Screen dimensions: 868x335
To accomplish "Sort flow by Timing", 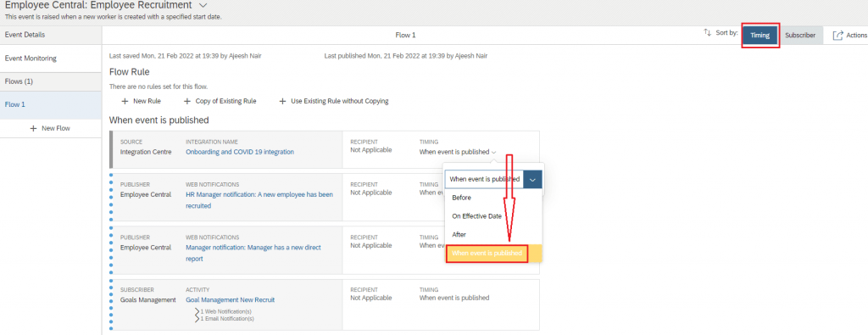I will 760,36.
